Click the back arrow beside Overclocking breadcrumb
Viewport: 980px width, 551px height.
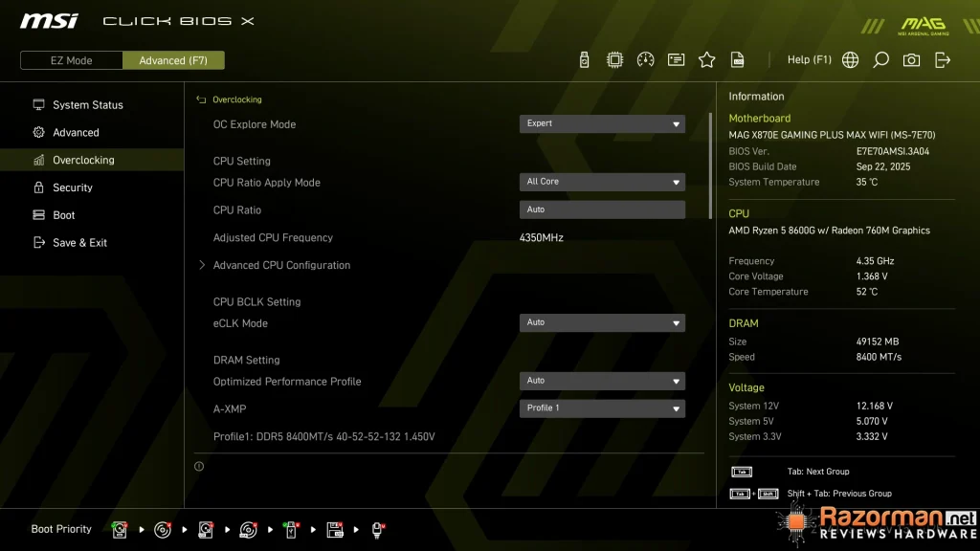(201, 99)
